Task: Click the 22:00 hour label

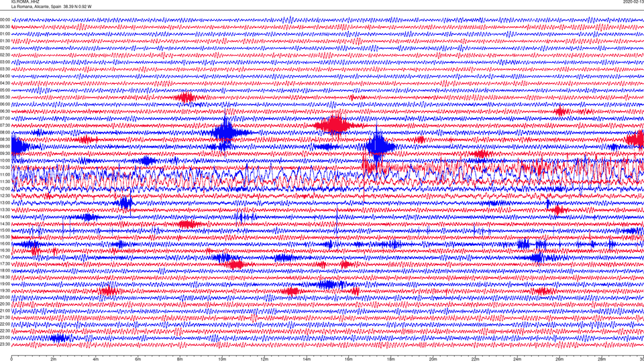Action: [5, 324]
